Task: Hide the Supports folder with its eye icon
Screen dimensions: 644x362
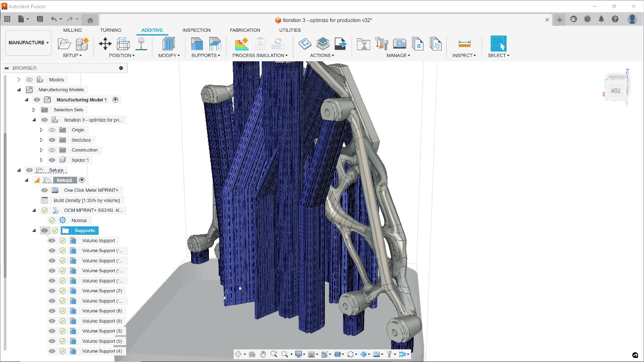Action: (x=44, y=230)
